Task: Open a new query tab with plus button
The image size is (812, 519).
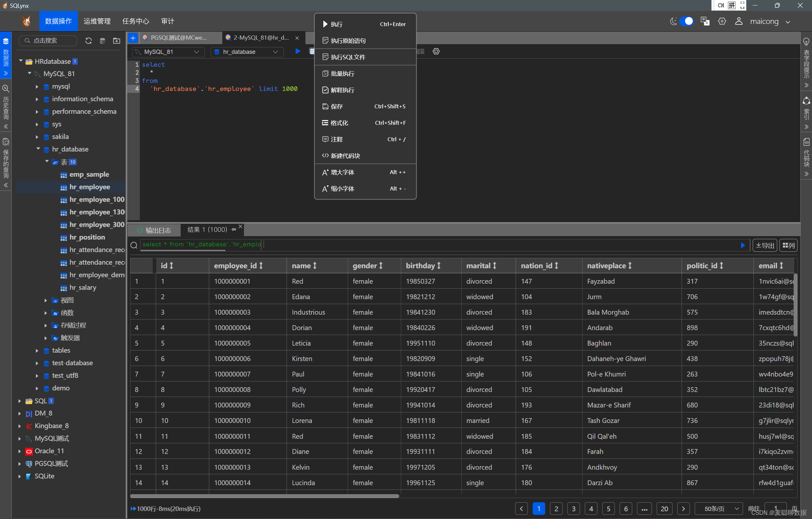Action: [133, 38]
